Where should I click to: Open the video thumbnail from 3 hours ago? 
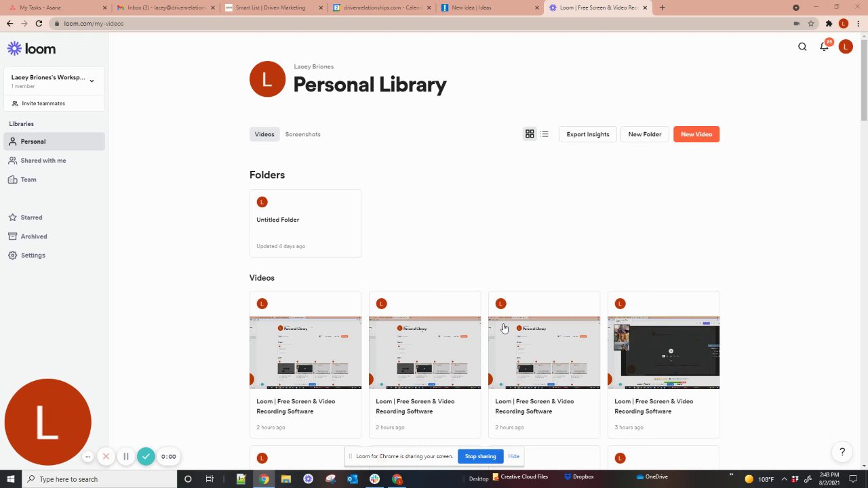[x=663, y=352]
